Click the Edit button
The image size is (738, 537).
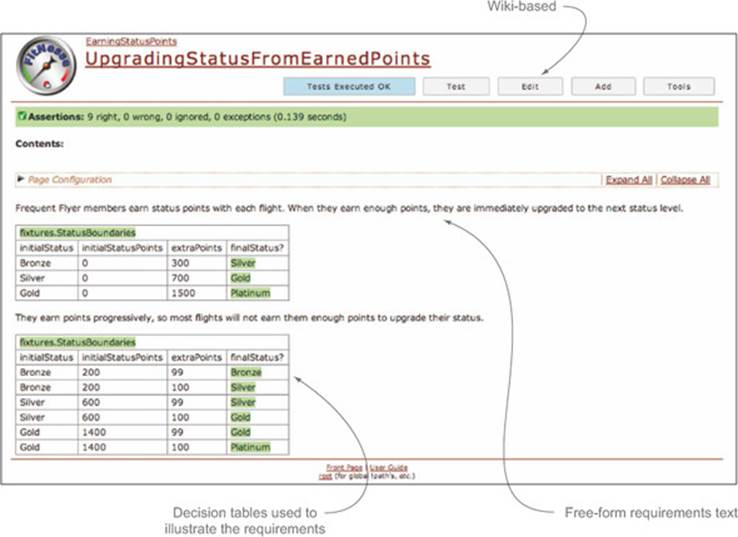tap(530, 87)
